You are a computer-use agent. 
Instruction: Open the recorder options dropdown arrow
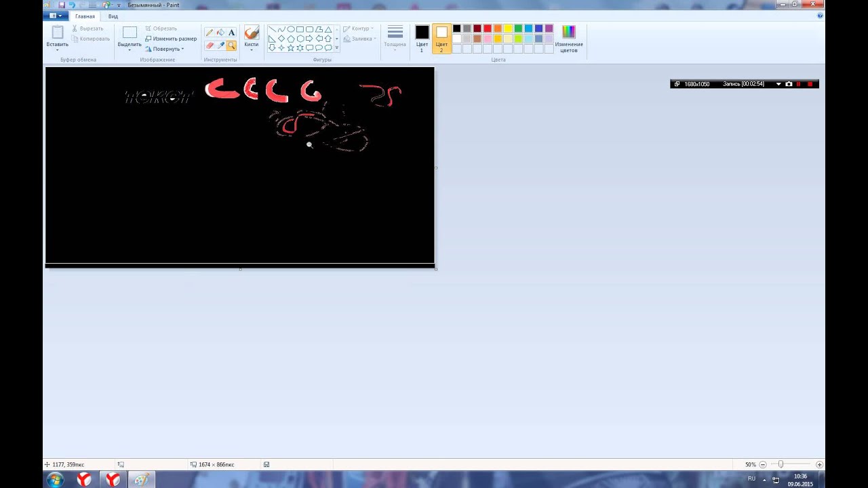pyautogui.click(x=778, y=84)
